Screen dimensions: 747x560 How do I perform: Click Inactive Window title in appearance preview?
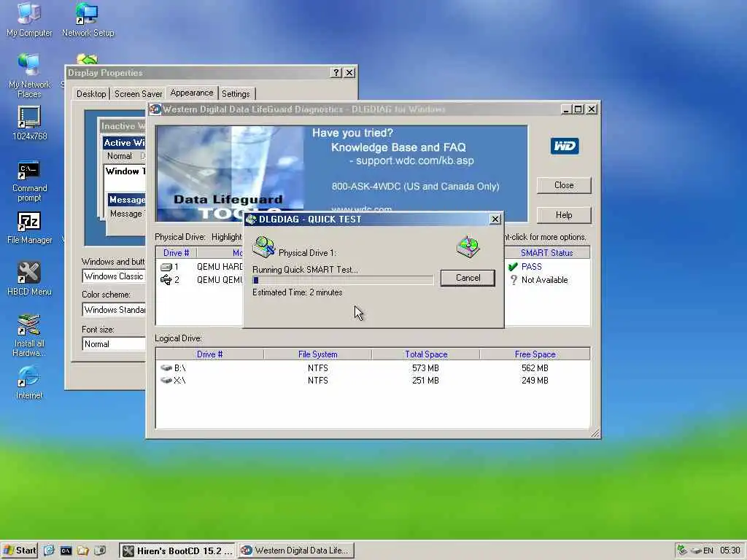click(123, 126)
